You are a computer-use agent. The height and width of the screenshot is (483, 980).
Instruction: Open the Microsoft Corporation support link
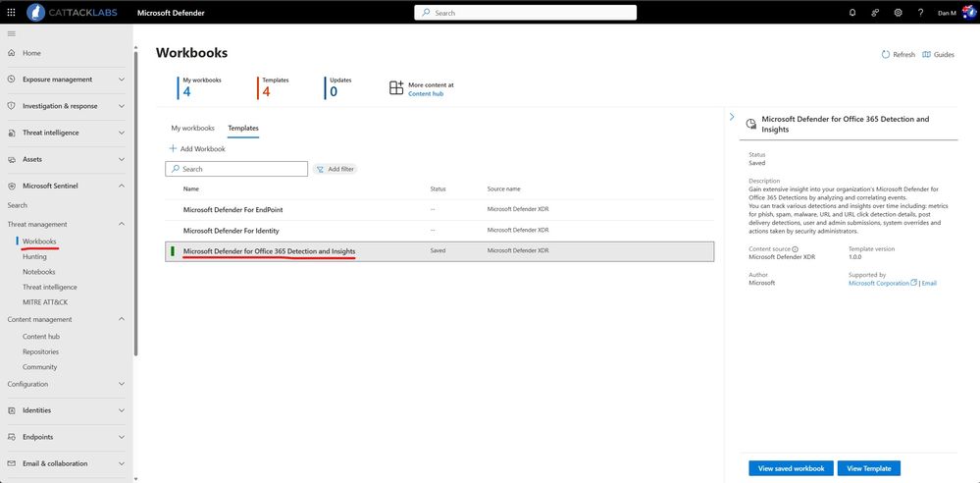click(x=879, y=283)
